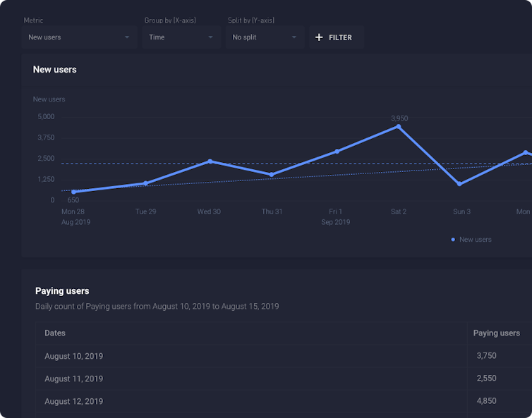
Task: Click the Fri 1 data point
Action: [x=337, y=152]
